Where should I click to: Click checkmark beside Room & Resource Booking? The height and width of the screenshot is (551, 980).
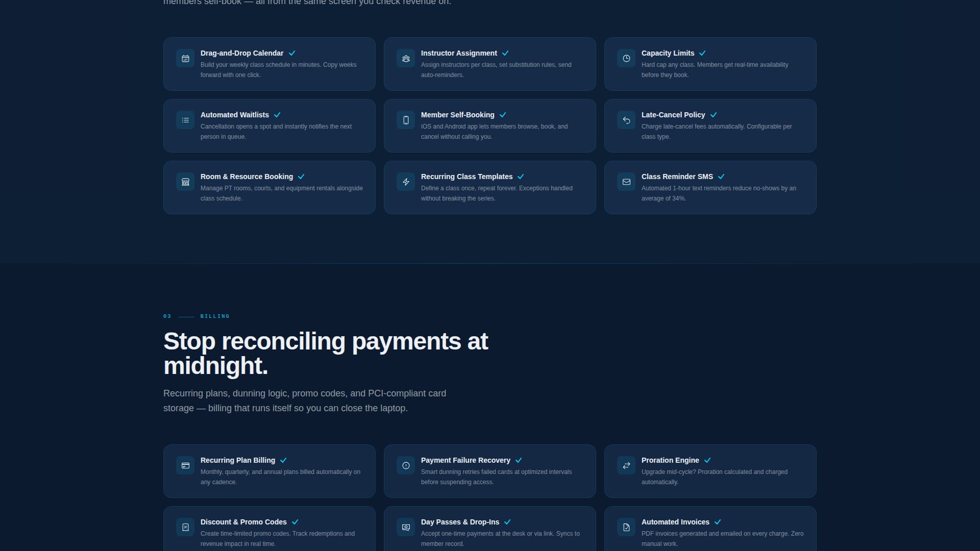(x=301, y=177)
